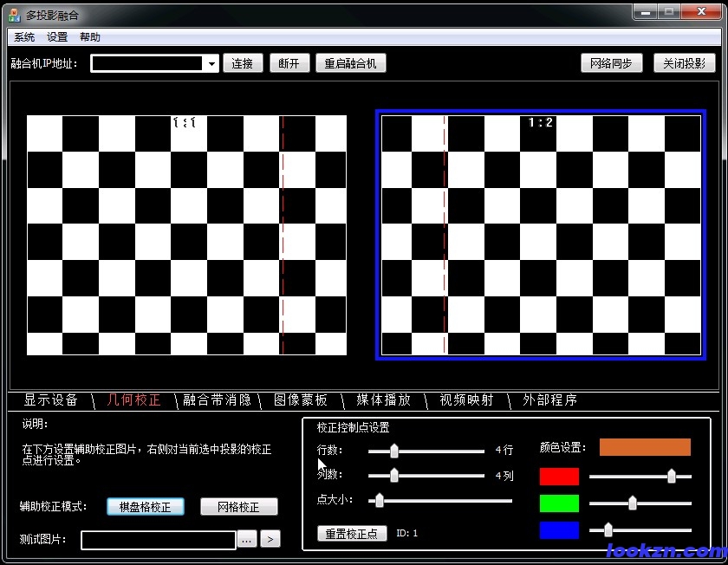Enable 棋盘格校正 mode
Screen dimensions: 728x565
coord(146,507)
